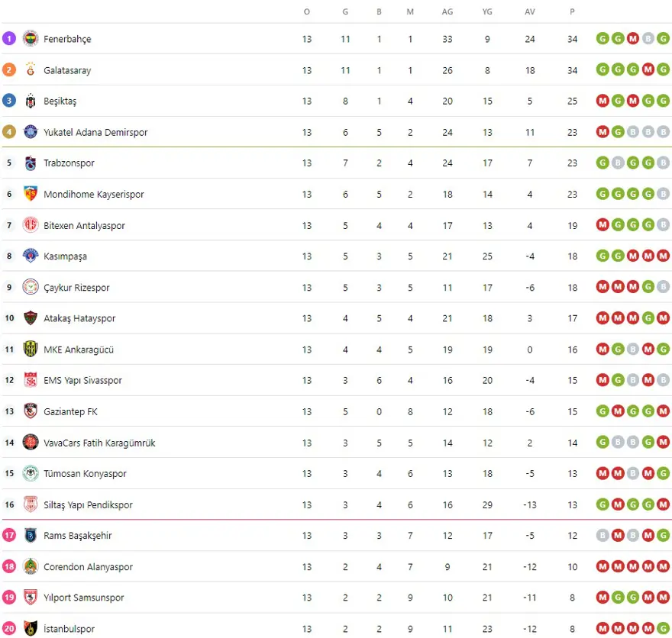672x638 pixels.
Task: Select the Çaykur Rizespor team name
Action: click(x=76, y=288)
